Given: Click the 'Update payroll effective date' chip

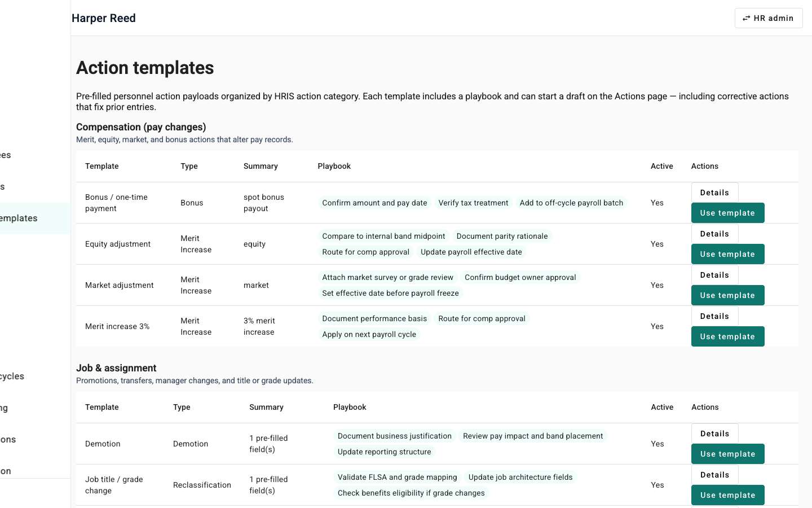Looking at the screenshot, I should [471, 252].
